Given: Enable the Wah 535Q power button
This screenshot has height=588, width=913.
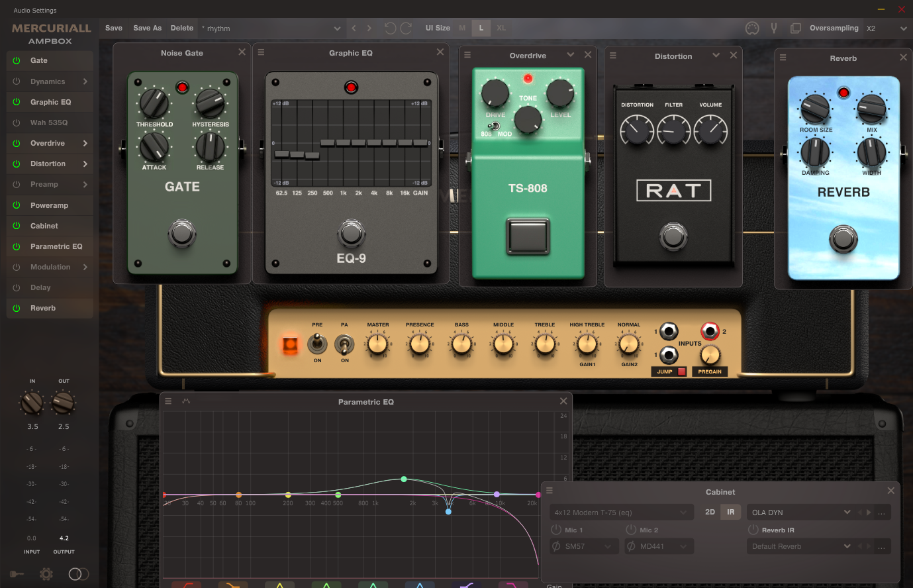Looking at the screenshot, I should [x=17, y=122].
